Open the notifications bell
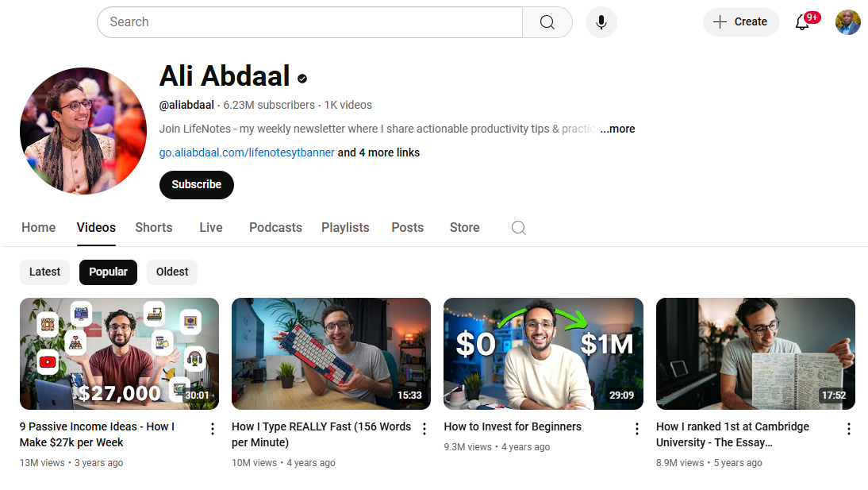 pyautogui.click(x=802, y=22)
